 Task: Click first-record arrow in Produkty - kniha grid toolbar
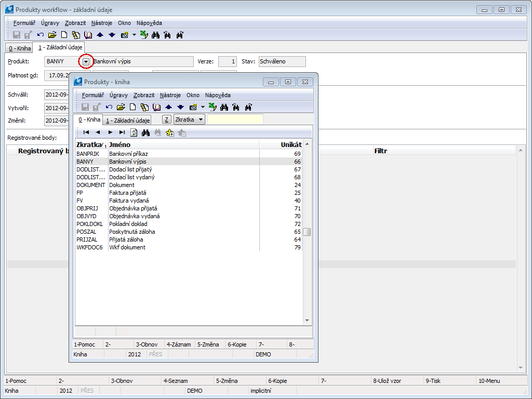pyautogui.click(x=86, y=132)
